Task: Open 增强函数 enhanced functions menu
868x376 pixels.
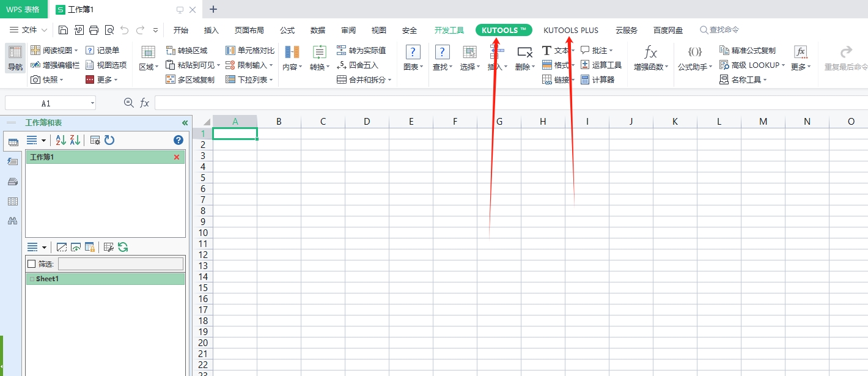Action: (x=651, y=58)
